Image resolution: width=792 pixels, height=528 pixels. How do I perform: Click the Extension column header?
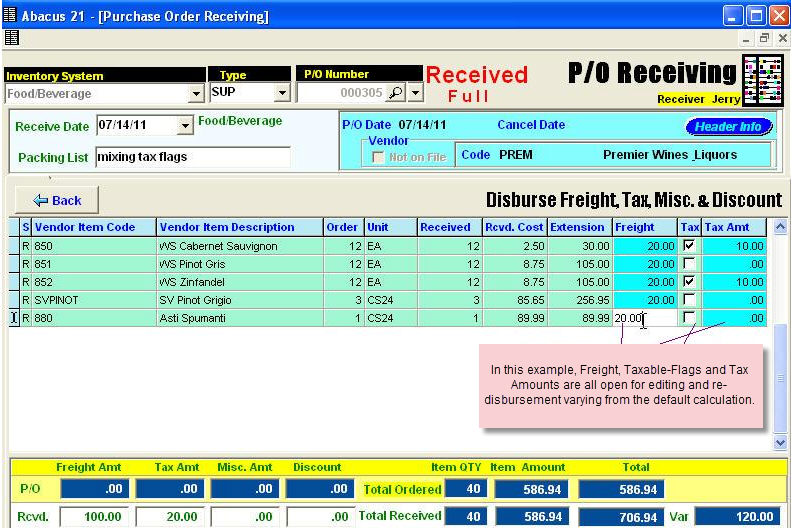[x=579, y=227]
